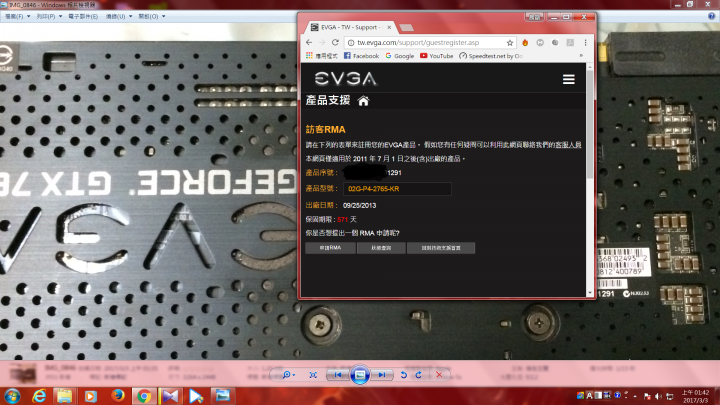720x405 pixels.
Task: Fit image to actual size button
Action: pyautogui.click(x=313, y=375)
